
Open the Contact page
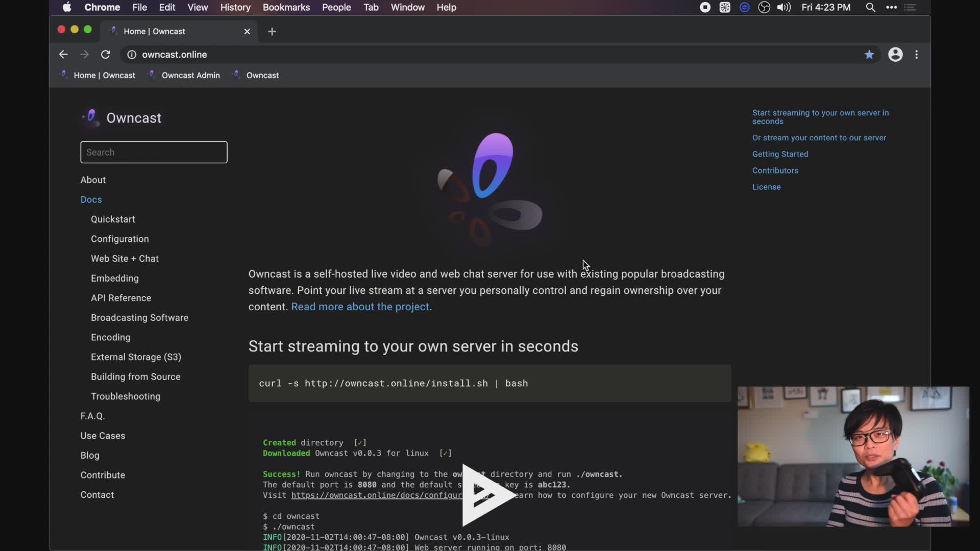[97, 495]
